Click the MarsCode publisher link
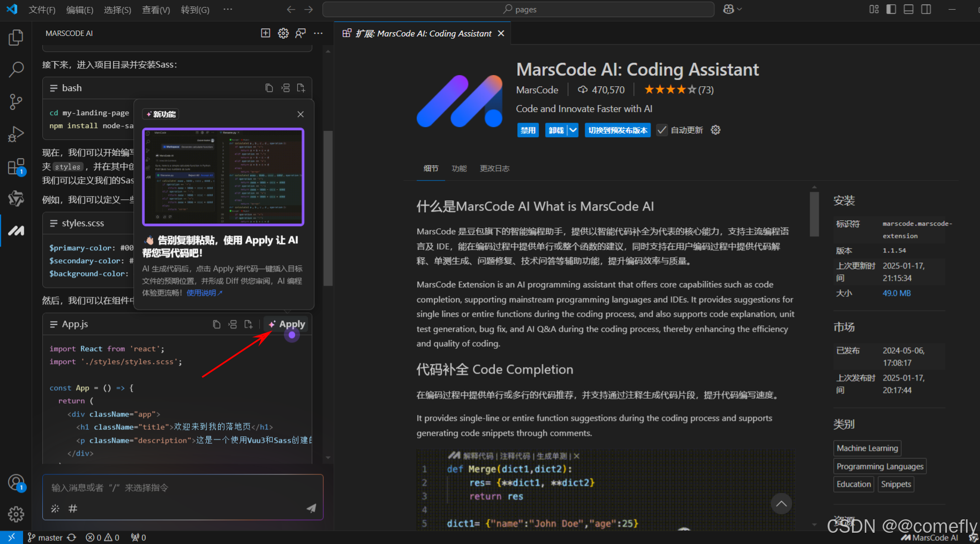Image resolution: width=980 pixels, height=544 pixels. (537, 90)
